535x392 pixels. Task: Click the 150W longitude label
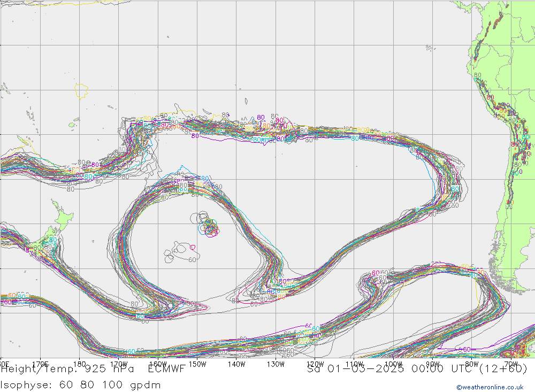pos(197,364)
